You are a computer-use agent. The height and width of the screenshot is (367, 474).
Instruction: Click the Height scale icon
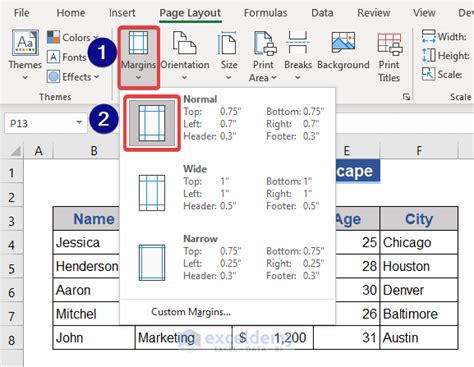tap(428, 55)
